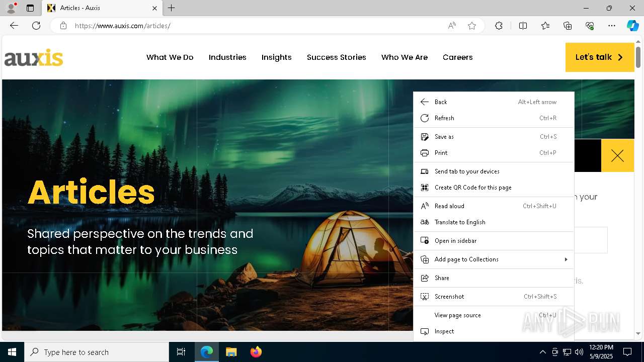Go to Careers page
The image size is (644, 362).
(x=458, y=57)
